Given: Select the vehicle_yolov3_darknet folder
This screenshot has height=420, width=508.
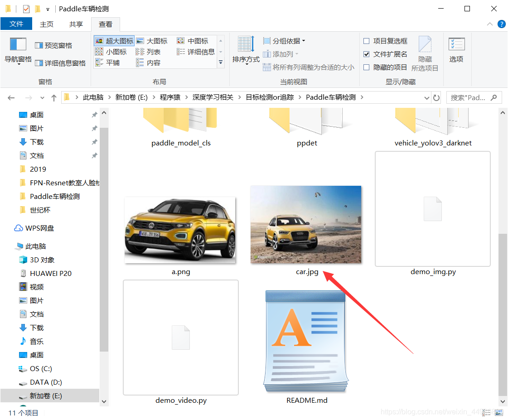Looking at the screenshot, I should click(433, 126).
